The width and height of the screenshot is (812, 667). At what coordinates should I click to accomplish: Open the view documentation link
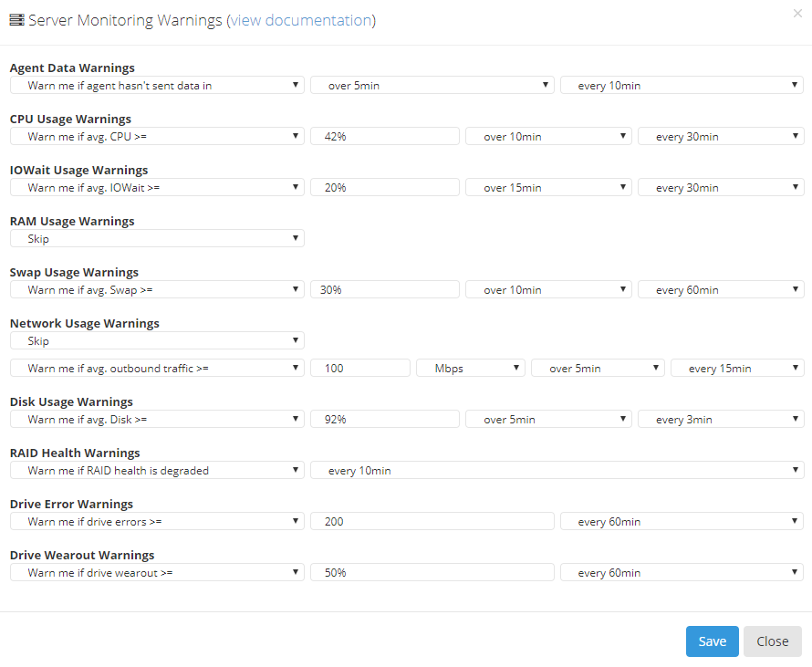tap(301, 20)
